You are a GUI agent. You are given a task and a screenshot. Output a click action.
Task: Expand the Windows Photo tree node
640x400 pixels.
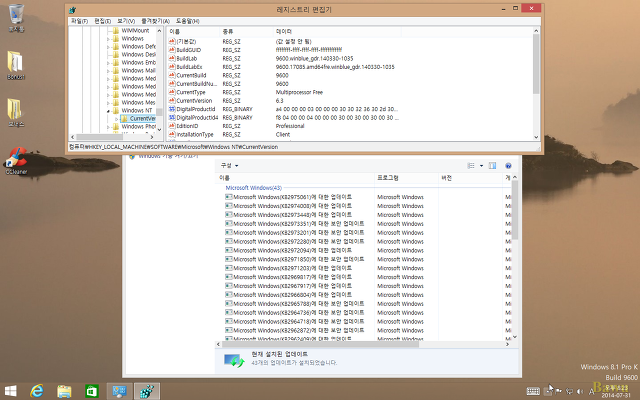click(x=109, y=127)
